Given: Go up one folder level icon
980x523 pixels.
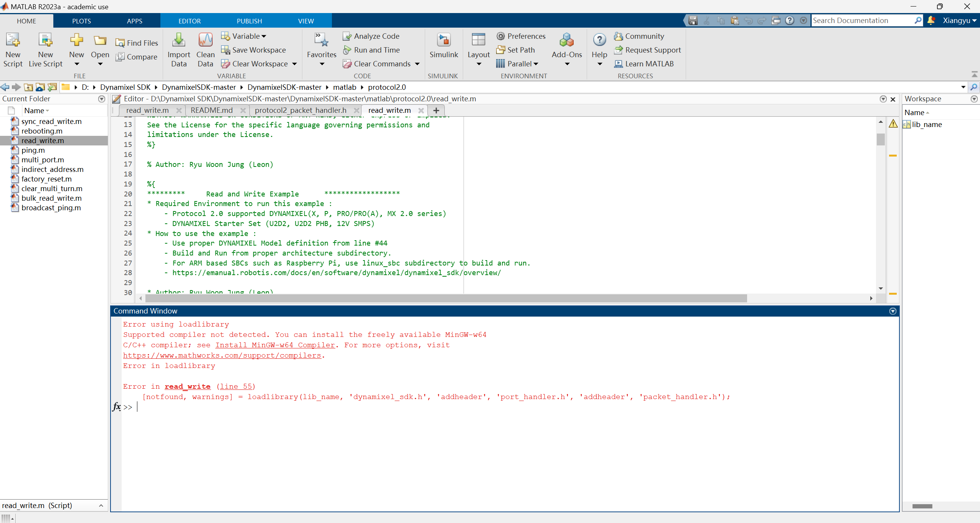Looking at the screenshot, I should click(x=28, y=87).
